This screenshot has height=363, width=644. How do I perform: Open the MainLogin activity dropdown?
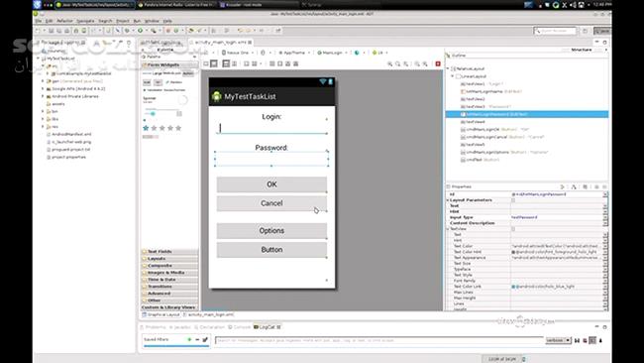coord(332,53)
